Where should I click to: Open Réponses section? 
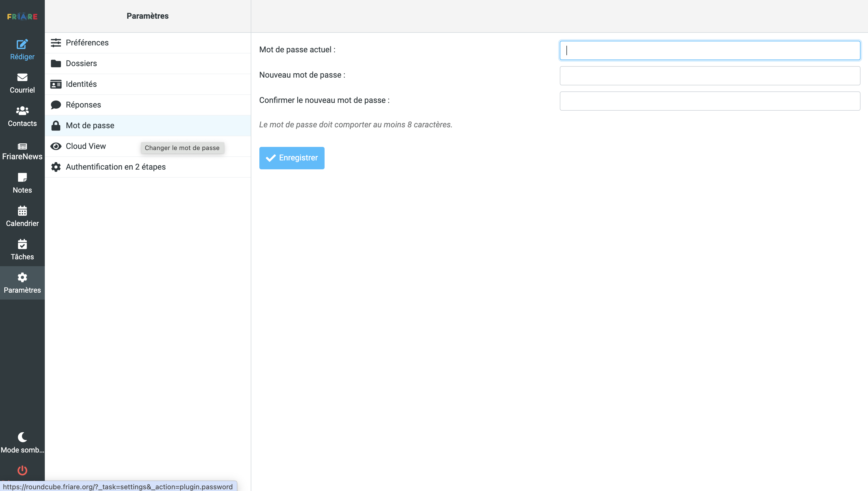click(83, 105)
